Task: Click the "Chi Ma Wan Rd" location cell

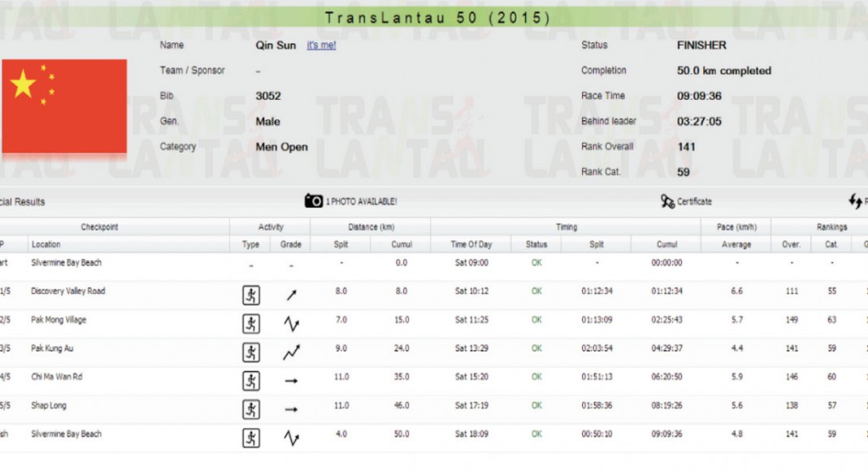Action: [56, 377]
